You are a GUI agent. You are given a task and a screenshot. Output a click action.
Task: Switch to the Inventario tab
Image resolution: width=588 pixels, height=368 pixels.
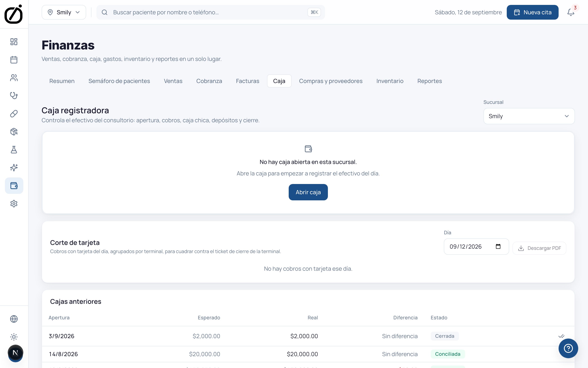pyautogui.click(x=390, y=81)
